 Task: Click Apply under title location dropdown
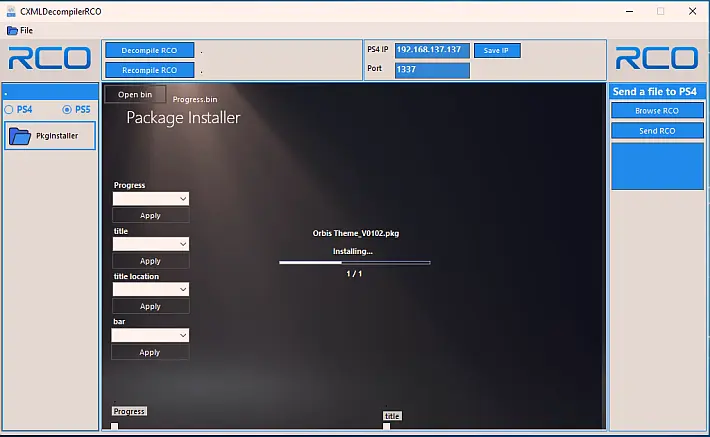150,306
